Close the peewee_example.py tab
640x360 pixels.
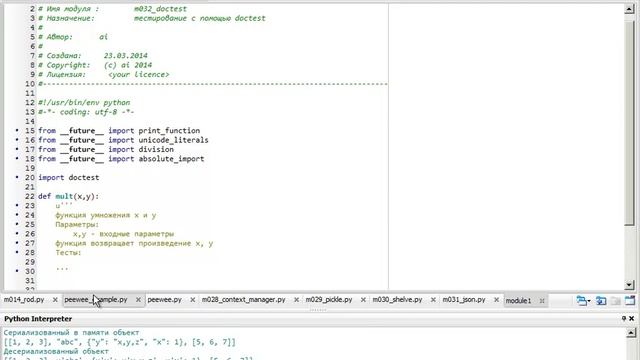(138, 300)
